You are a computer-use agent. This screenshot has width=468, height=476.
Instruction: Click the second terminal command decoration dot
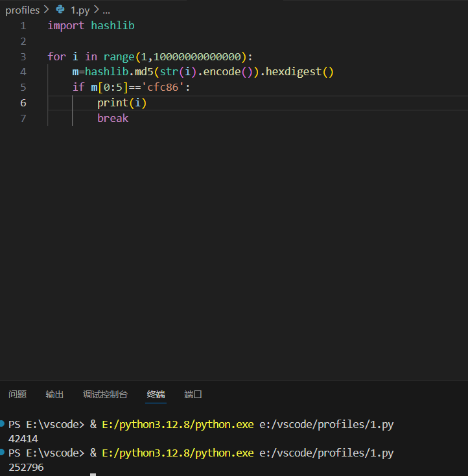click(x=3, y=452)
